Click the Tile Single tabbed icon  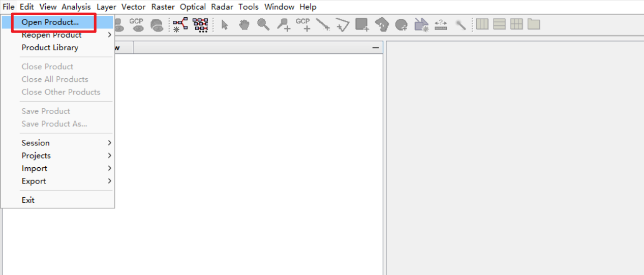coord(534,24)
